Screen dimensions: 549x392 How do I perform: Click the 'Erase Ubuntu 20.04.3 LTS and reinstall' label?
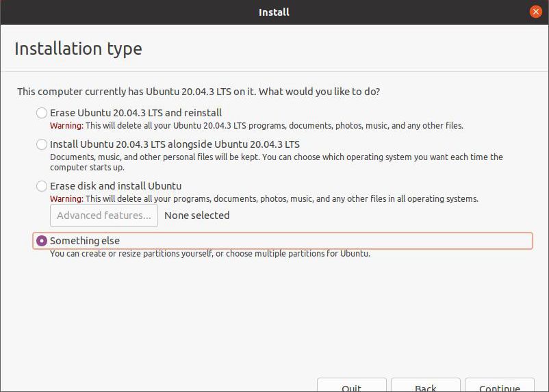click(136, 113)
